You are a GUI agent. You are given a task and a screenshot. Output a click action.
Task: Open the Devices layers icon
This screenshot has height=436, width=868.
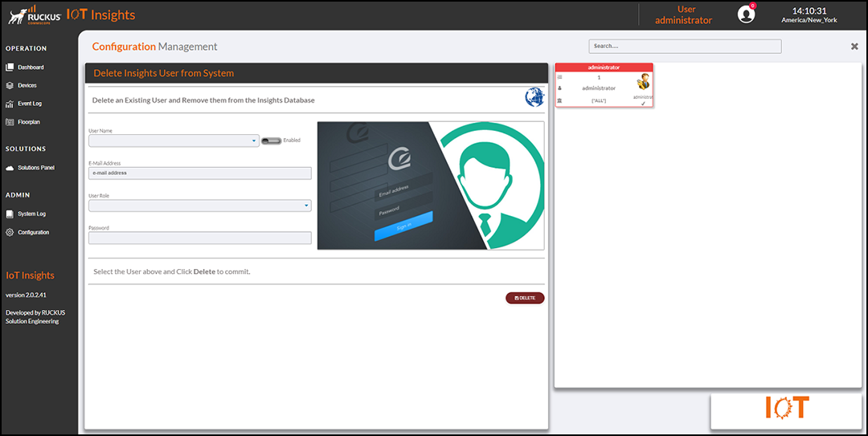pos(10,86)
